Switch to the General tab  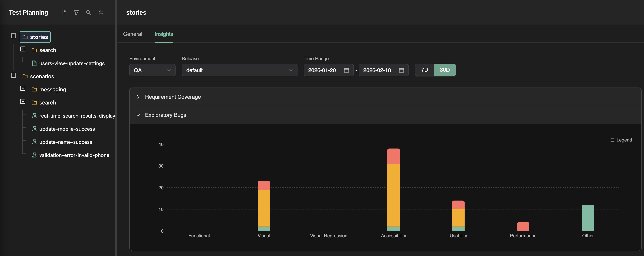coord(133,34)
